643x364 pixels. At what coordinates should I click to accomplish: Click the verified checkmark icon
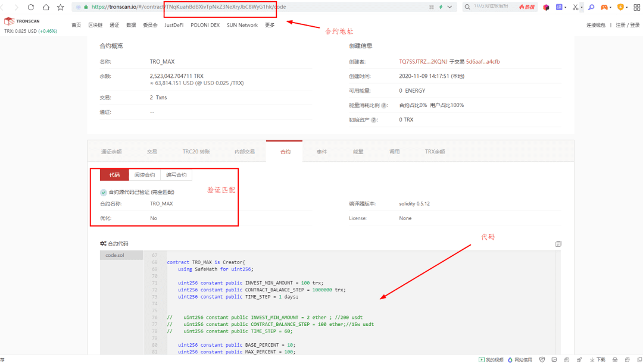[104, 193]
